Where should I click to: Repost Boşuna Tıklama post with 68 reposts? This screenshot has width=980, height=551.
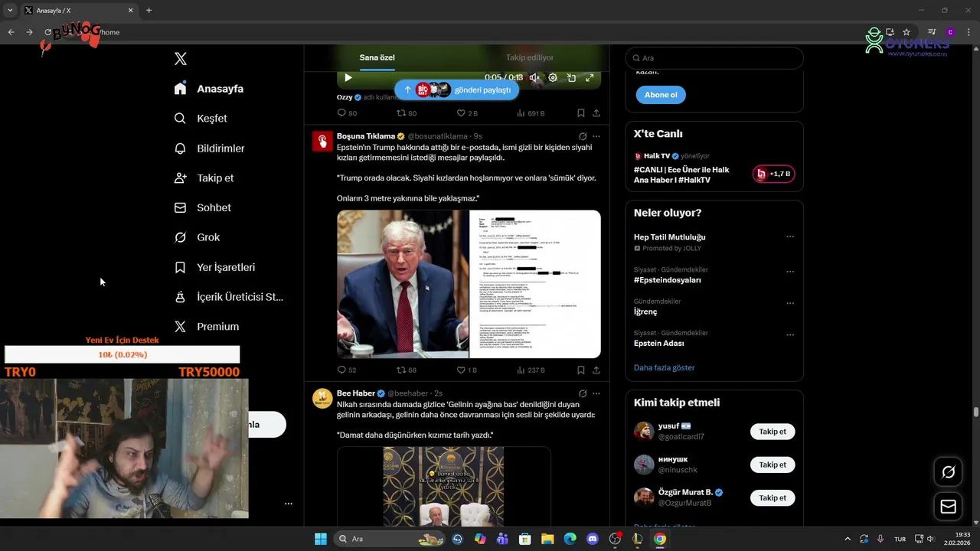click(x=407, y=370)
